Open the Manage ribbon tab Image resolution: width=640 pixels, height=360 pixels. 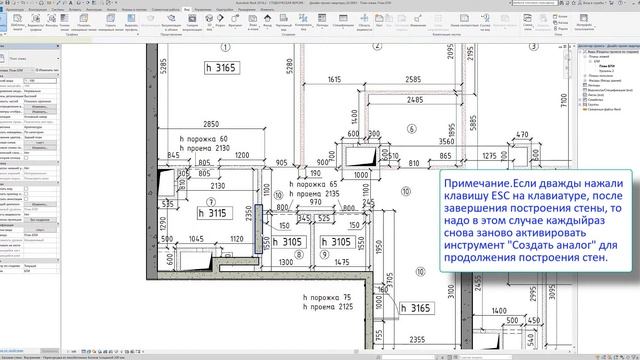(203, 9)
